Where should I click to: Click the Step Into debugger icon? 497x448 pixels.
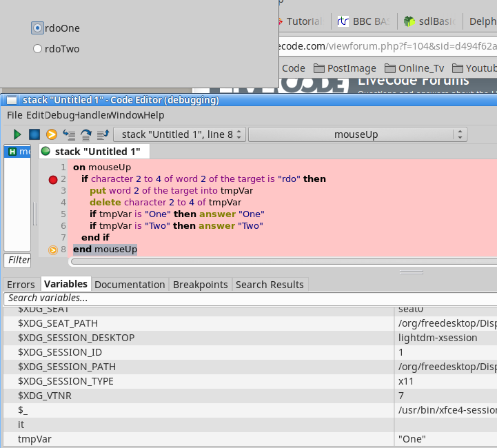[x=69, y=134]
